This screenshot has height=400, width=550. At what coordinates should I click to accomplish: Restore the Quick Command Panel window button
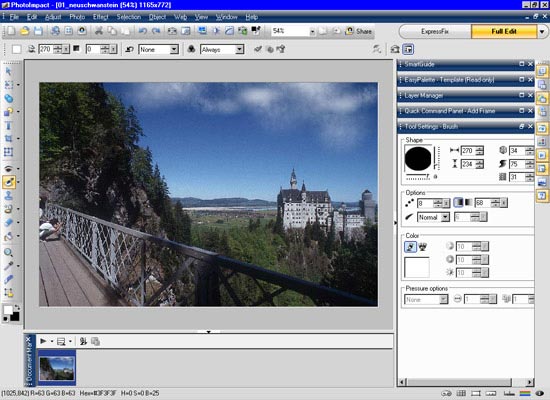[522, 111]
